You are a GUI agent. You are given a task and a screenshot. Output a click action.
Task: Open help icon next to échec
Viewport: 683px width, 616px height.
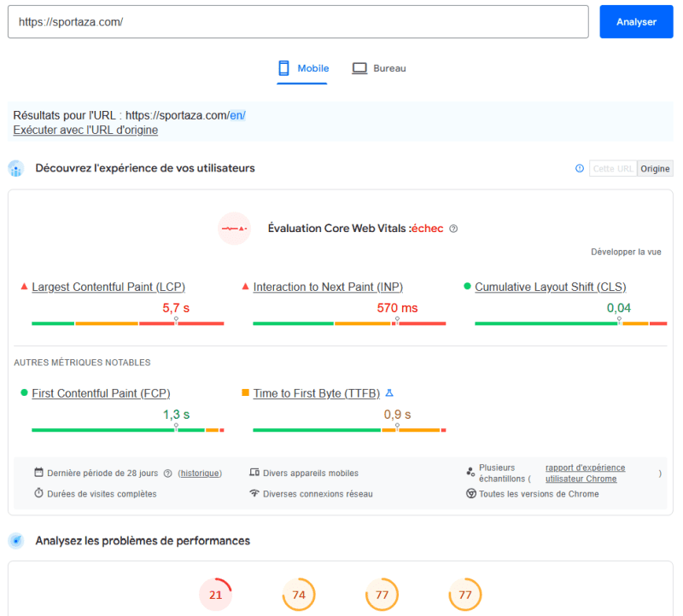(x=453, y=229)
